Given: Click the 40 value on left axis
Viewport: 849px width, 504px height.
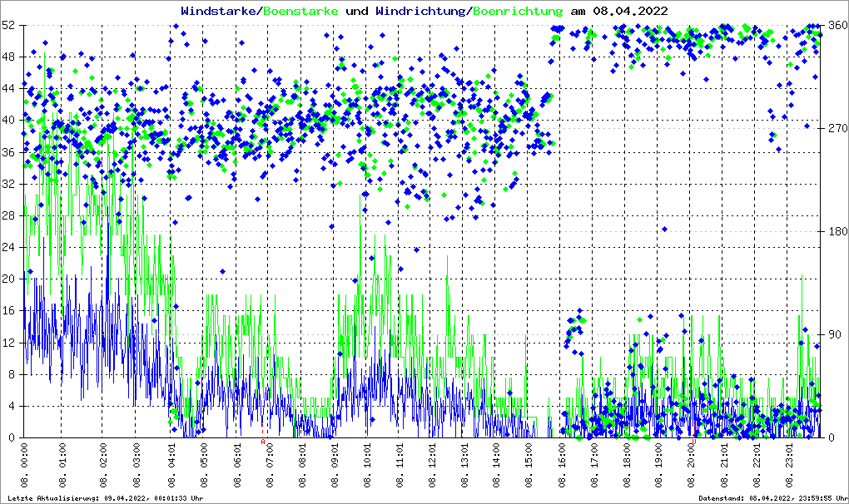Looking at the screenshot, I should click(x=11, y=120).
